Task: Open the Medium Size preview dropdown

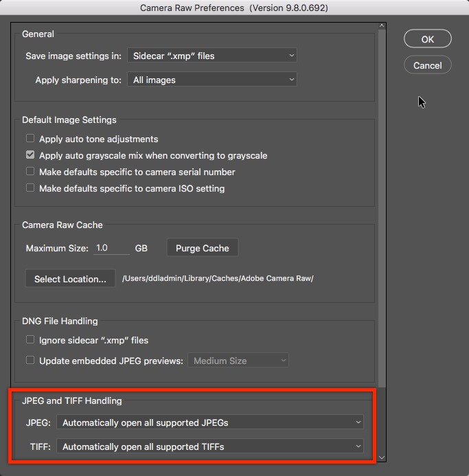Action: point(238,361)
